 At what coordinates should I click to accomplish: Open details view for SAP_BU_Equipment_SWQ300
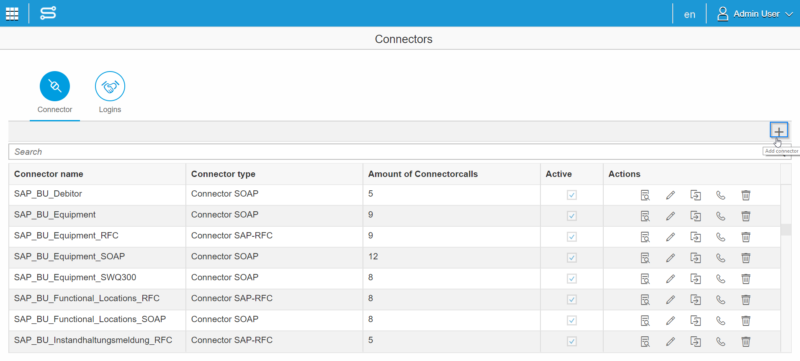point(645,279)
